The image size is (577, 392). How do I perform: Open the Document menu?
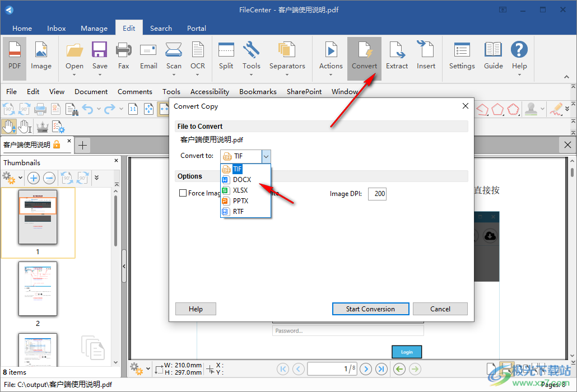91,92
